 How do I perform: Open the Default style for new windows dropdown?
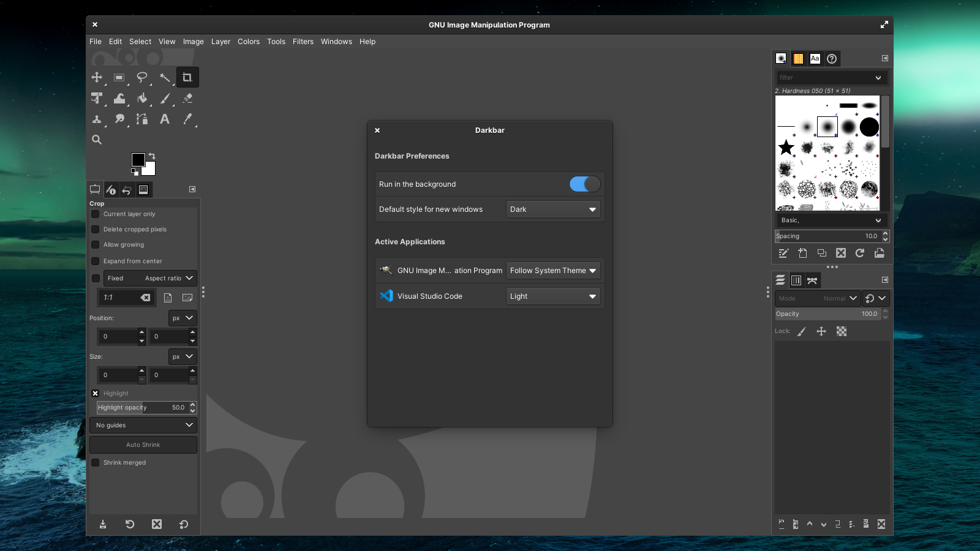pyautogui.click(x=552, y=209)
